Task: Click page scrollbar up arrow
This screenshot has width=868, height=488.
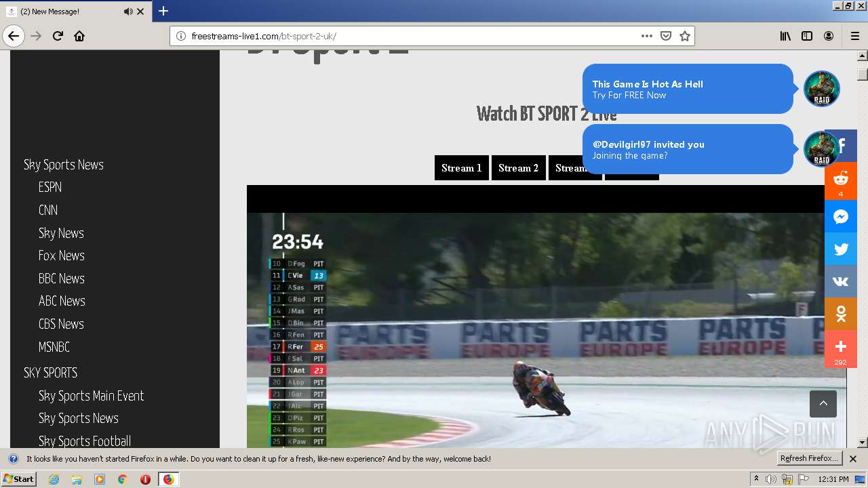Action: [863, 56]
